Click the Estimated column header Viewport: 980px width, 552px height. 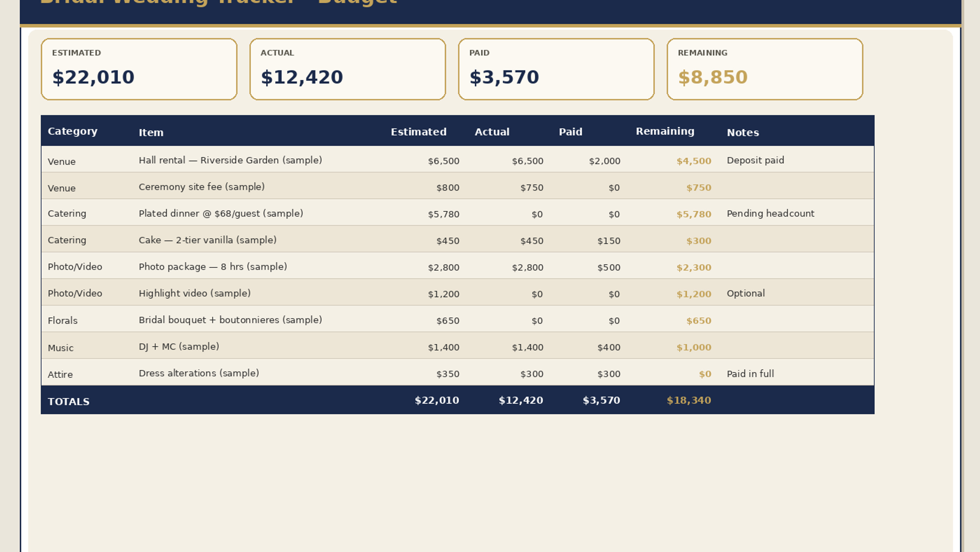pyautogui.click(x=418, y=132)
